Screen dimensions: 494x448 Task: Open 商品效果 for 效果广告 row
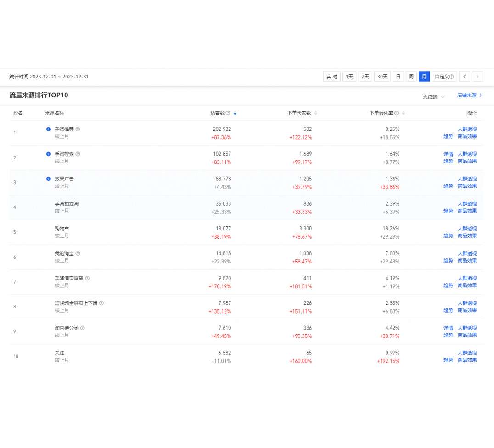coord(467,186)
